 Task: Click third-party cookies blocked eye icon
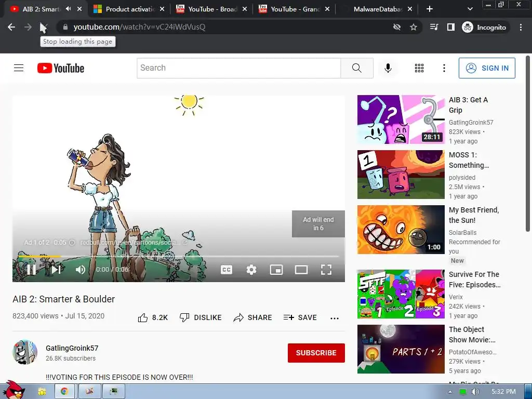click(x=396, y=27)
